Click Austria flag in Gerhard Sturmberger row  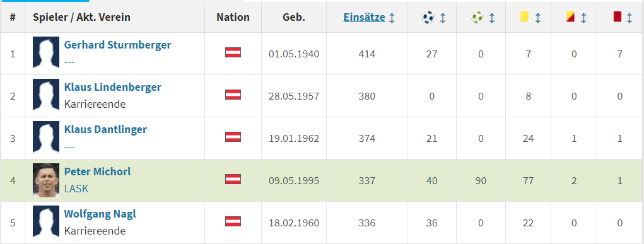pyautogui.click(x=233, y=52)
